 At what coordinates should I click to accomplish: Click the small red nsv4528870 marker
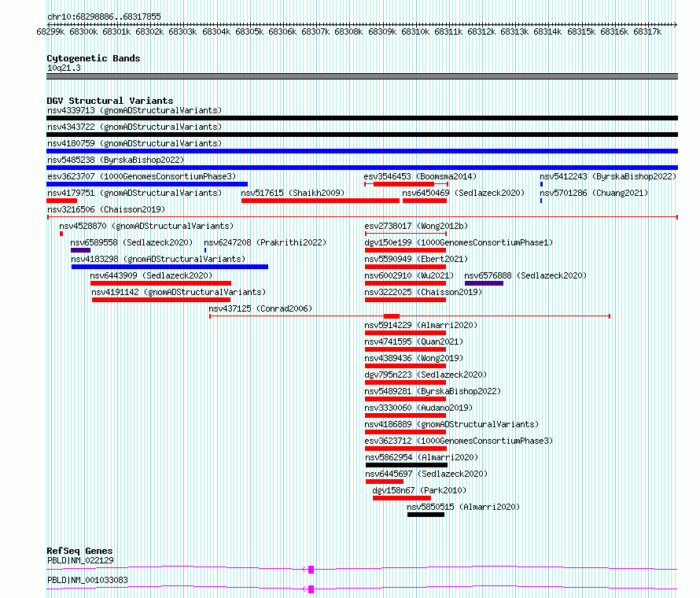point(61,234)
